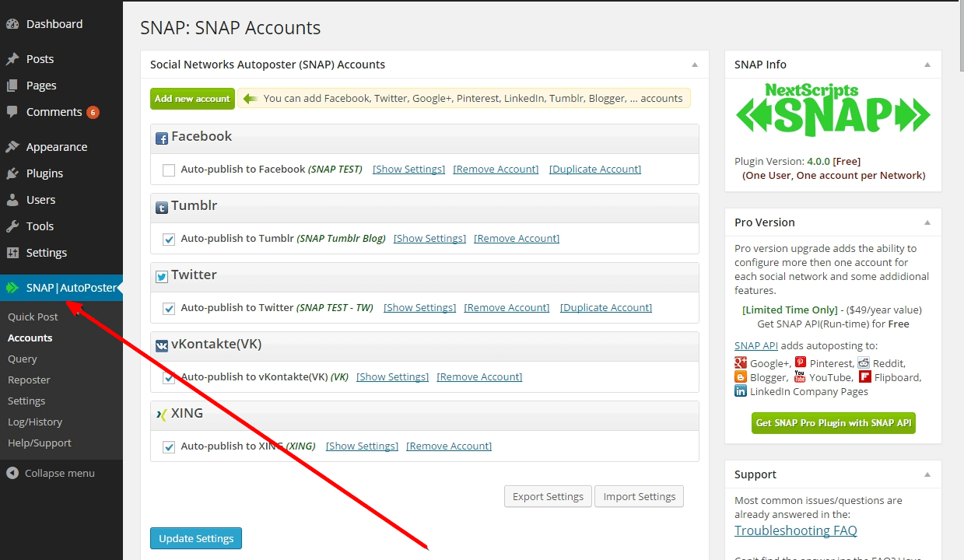The image size is (964, 560).
Task: Click the Twitter bird icon
Action: point(162,277)
